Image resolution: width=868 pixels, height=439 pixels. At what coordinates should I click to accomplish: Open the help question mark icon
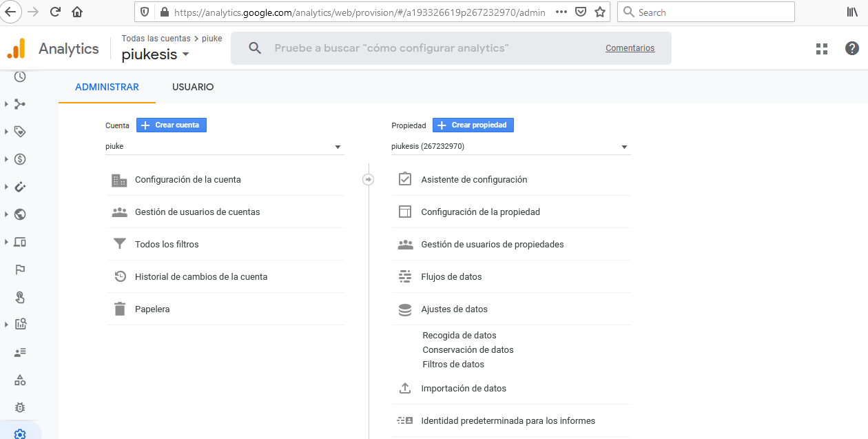click(852, 48)
